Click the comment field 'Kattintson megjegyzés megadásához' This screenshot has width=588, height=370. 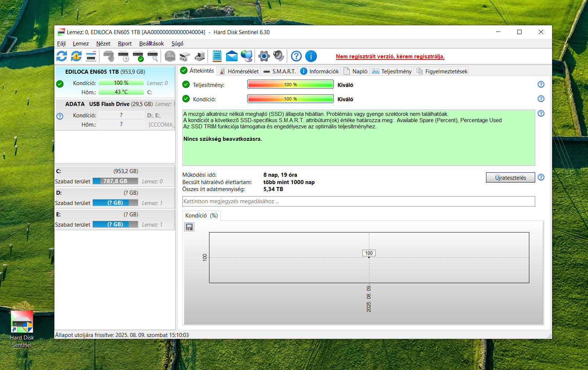click(358, 201)
